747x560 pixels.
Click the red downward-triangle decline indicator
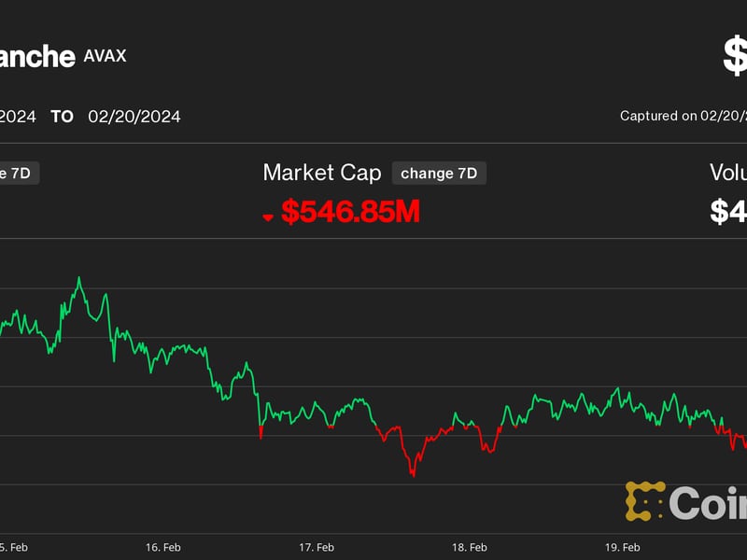tap(269, 213)
